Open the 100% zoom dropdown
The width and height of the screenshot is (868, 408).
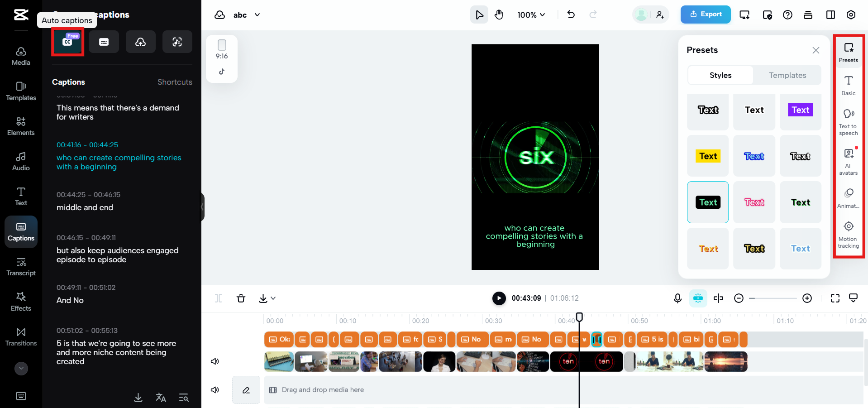click(x=531, y=15)
